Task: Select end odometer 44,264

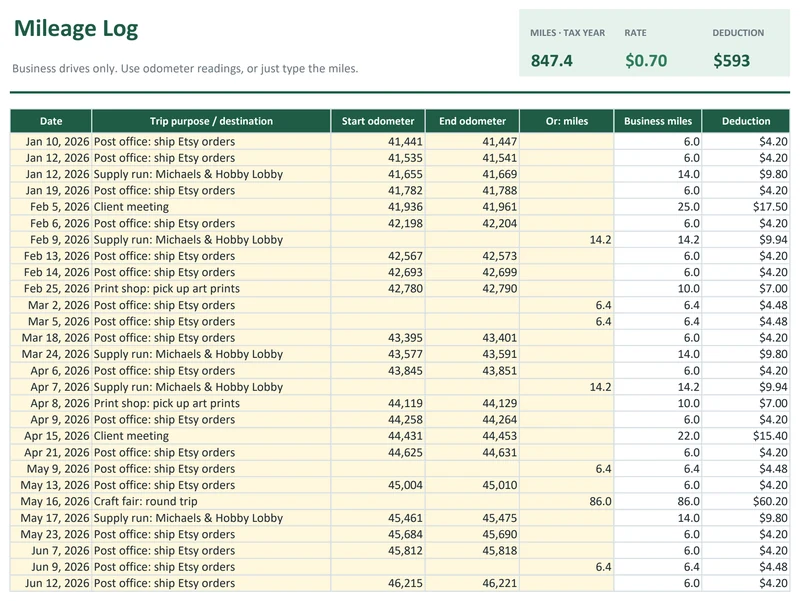Action: (x=472, y=419)
